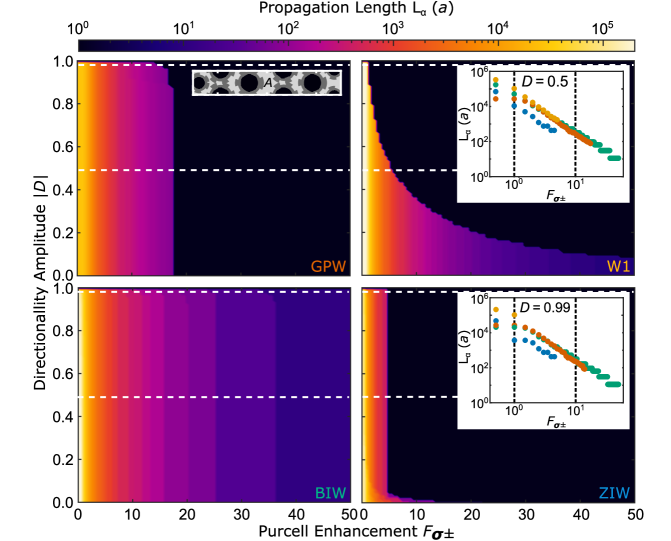Click the 'D = 0.5' inset annotation
The width and height of the screenshot is (671, 541).
tap(545, 81)
